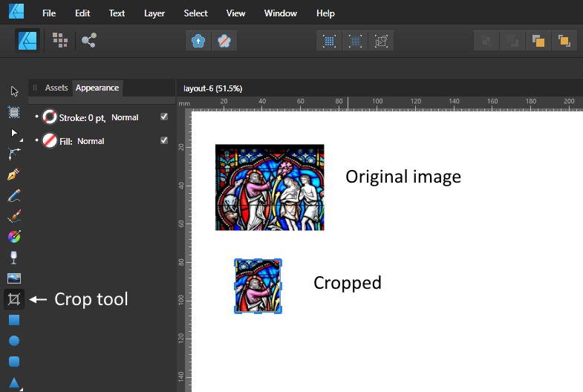Screen dimensions: 583x392
Task: Open the Layer menu
Action: pos(154,13)
